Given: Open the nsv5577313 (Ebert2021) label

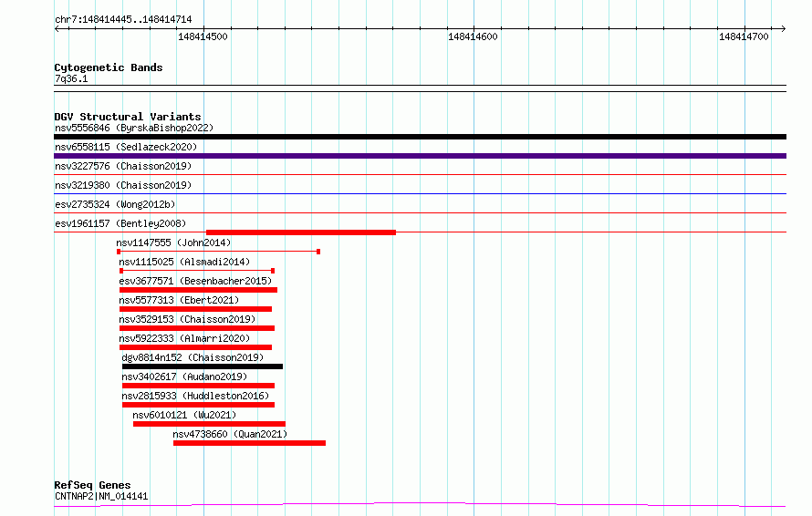Looking at the screenshot, I should tap(179, 300).
